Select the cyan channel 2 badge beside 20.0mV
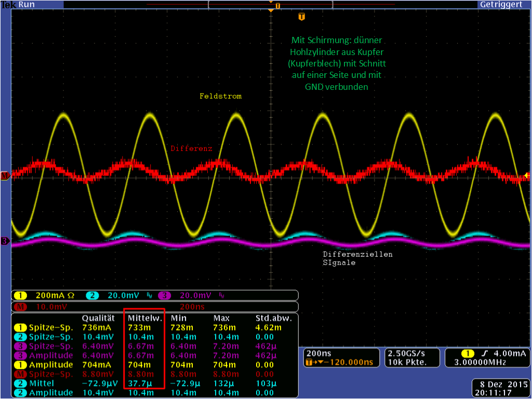 click(92, 296)
